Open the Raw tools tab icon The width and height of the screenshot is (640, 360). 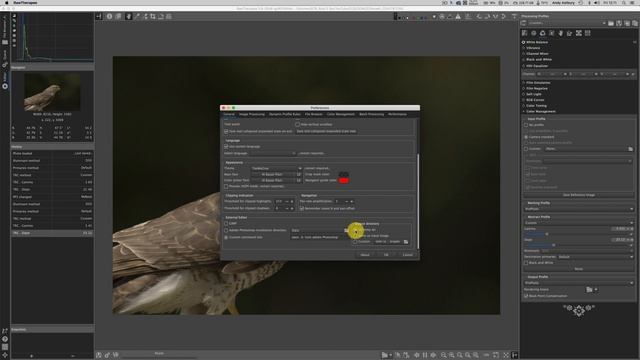(579, 33)
